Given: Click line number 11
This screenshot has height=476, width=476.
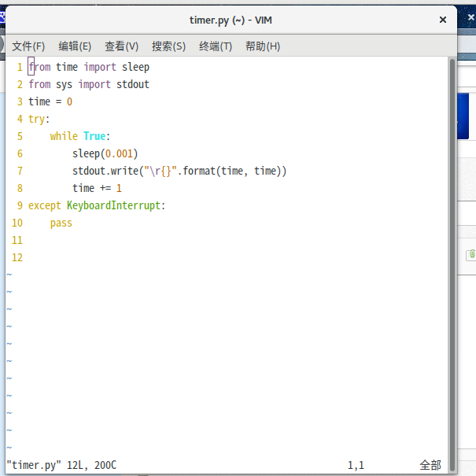Looking at the screenshot, I should coord(17,241).
